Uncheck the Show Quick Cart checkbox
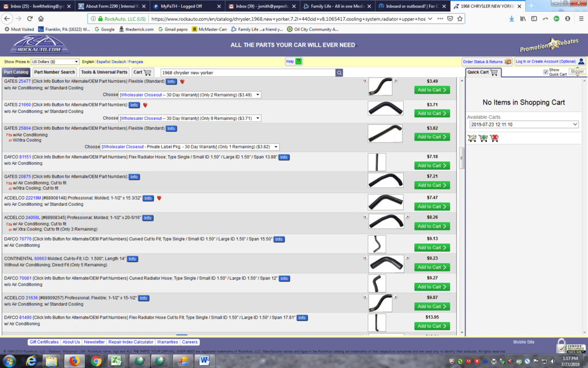This screenshot has height=368, width=588. tap(546, 72)
